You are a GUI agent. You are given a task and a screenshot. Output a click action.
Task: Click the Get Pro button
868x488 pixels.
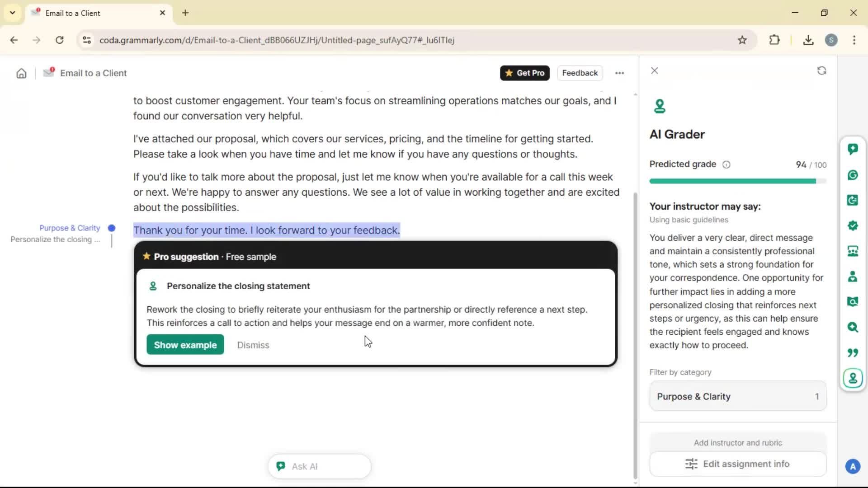[x=524, y=73]
